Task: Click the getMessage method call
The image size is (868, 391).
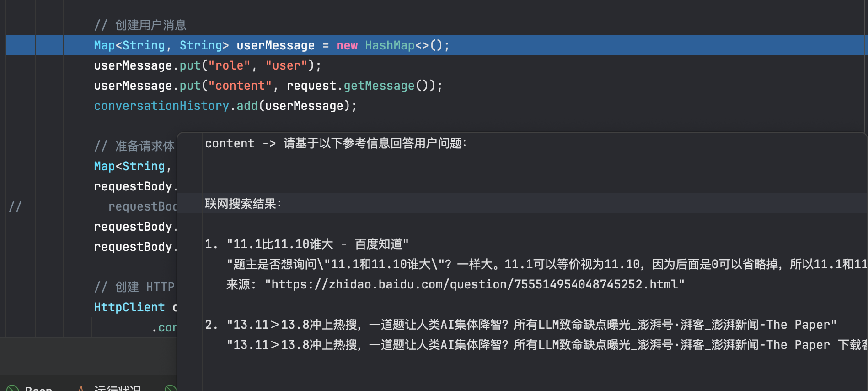Action: (379, 86)
